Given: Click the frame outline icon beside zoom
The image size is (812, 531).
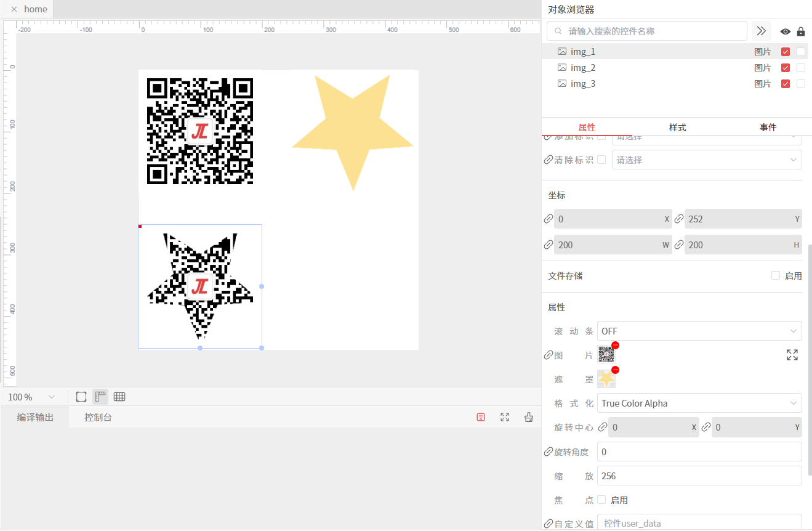Looking at the screenshot, I should coord(81,397).
